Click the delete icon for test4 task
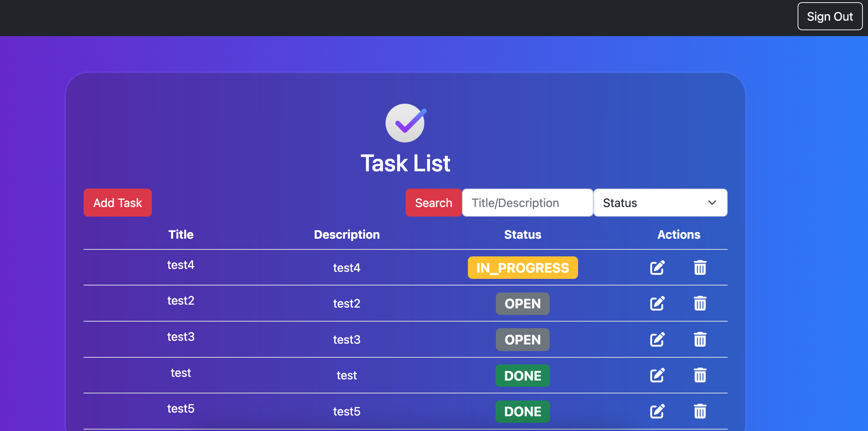Viewport: 868px width, 431px height. tap(699, 268)
